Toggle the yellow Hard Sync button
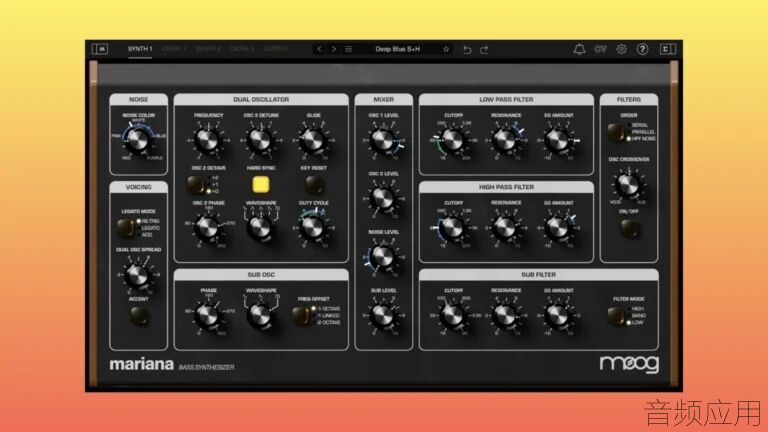This screenshot has height=432, width=768. [x=261, y=185]
